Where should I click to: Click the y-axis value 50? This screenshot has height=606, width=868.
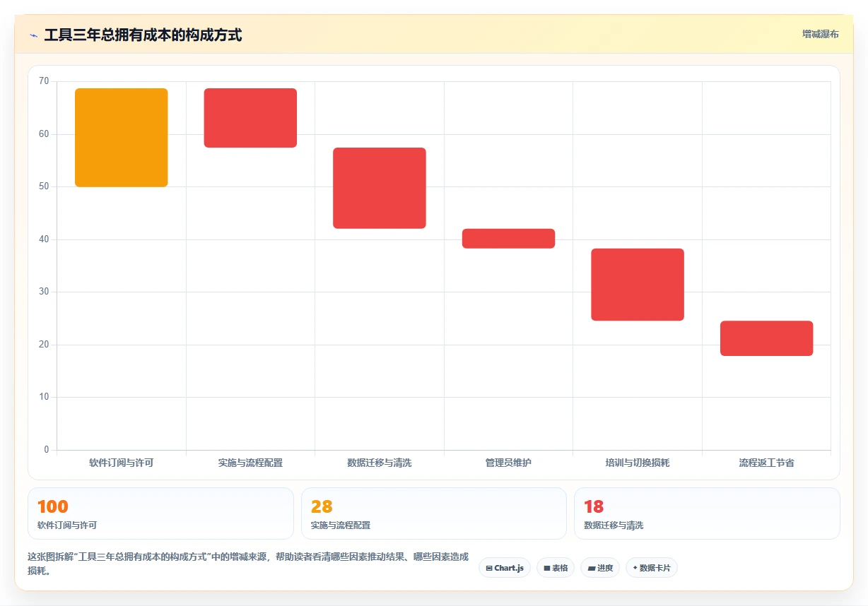click(x=44, y=186)
